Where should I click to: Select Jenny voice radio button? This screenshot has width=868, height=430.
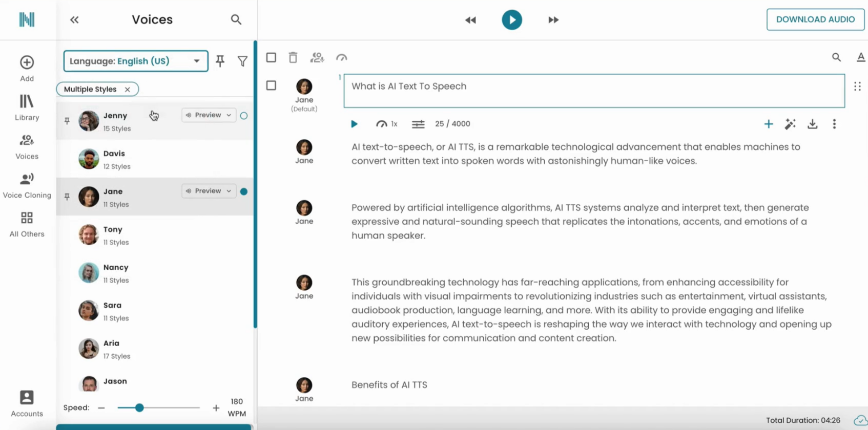(x=244, y=116)
